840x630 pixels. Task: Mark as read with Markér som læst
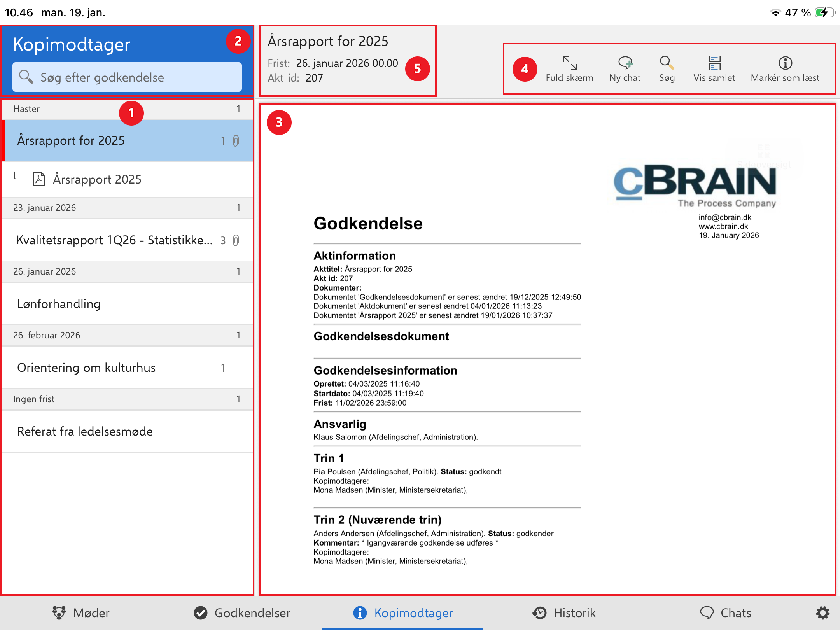(x=785, y=69)
